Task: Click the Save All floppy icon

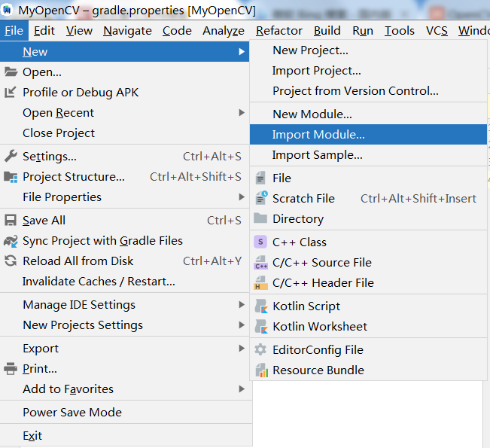Action: (11, 221)
